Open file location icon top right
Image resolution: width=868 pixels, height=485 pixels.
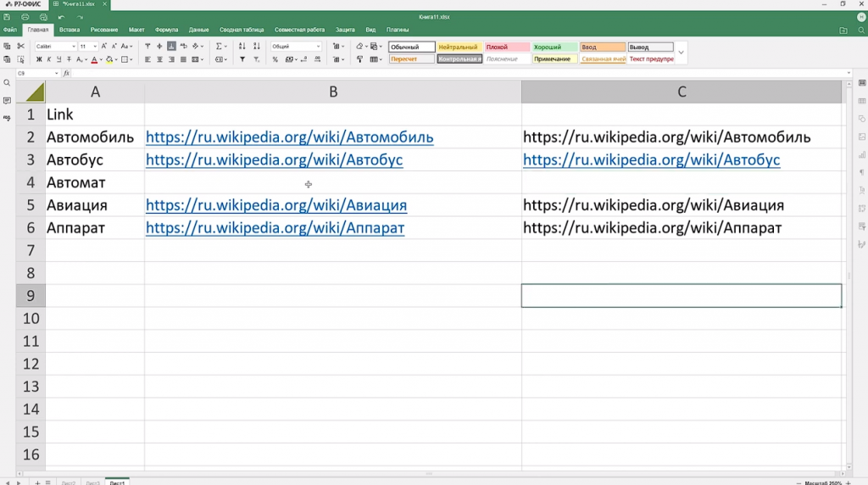(843, 30)
